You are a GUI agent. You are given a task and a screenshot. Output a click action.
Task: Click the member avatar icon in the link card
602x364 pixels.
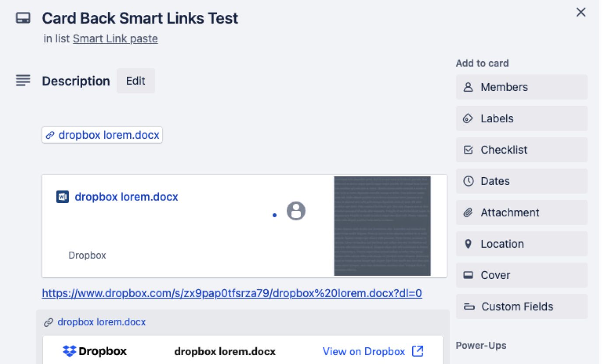[x=296, y=211]
